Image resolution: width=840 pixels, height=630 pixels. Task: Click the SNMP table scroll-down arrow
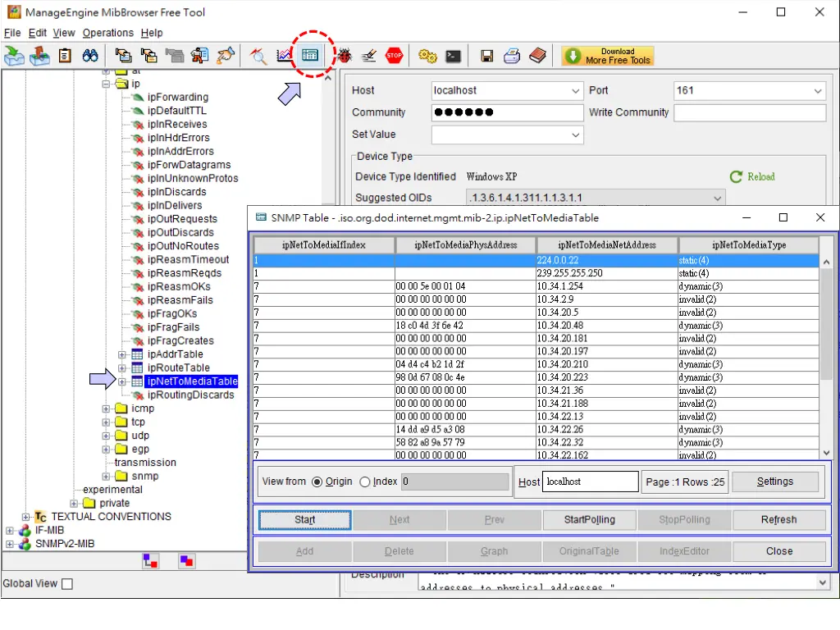(x=826, y=453)
